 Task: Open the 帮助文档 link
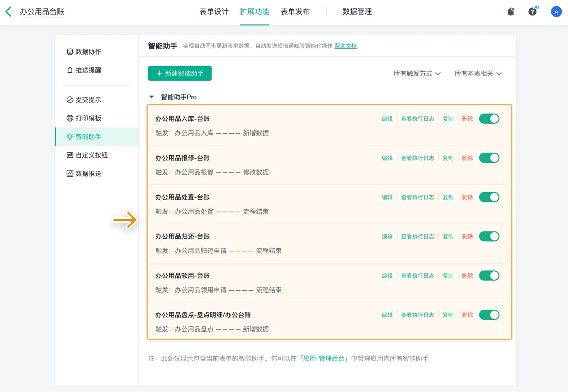click(x=345, y=46)
